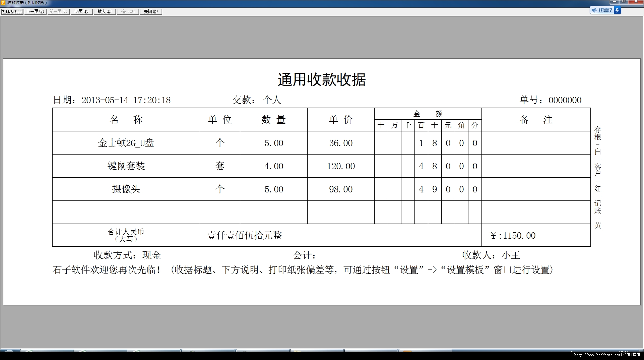Click the 交款: 个人 payer text
Image resolution: width=644 pixels, height=360 pixels.
click(x=257, y=100)
